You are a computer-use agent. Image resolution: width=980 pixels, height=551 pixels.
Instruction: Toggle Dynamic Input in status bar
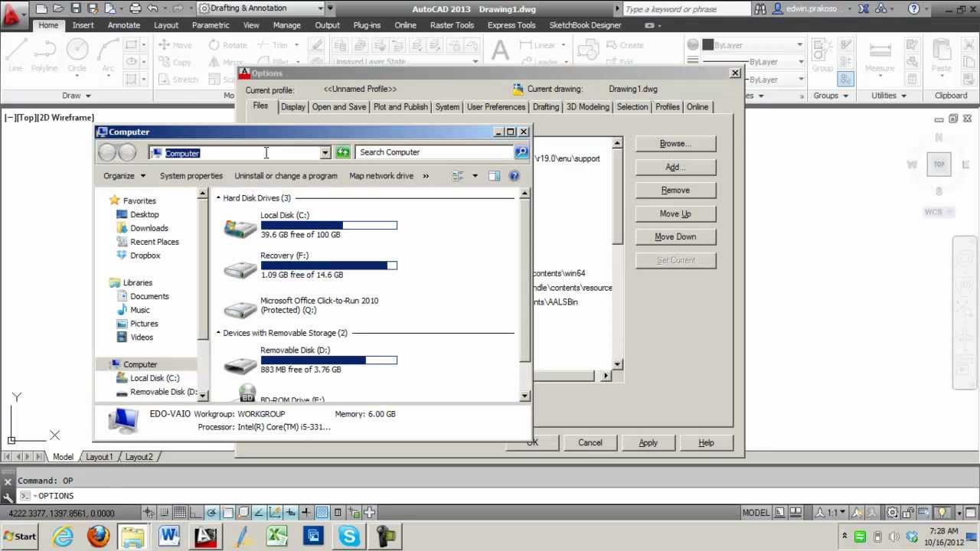[291, 513]
